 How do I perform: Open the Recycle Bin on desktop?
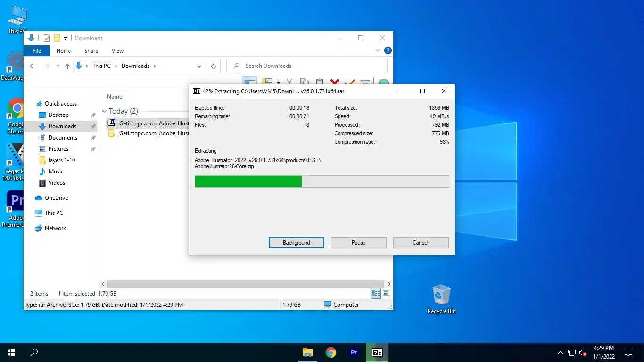(441, 299)
